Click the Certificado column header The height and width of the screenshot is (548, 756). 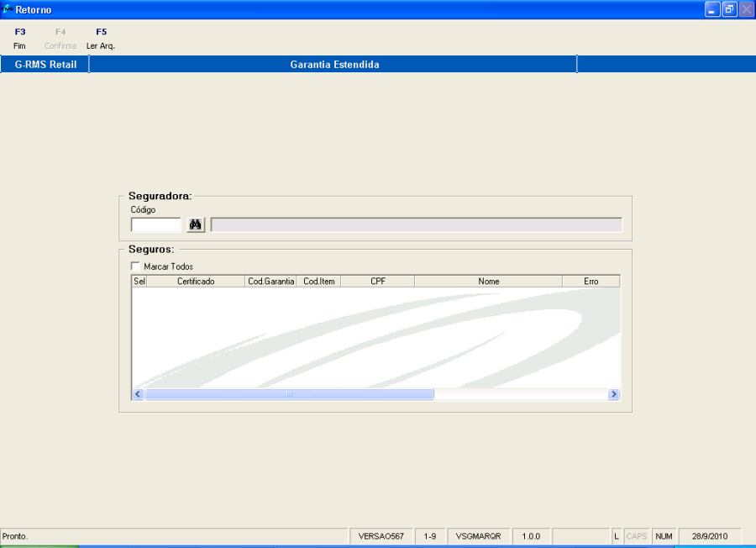tap(195, 282)
